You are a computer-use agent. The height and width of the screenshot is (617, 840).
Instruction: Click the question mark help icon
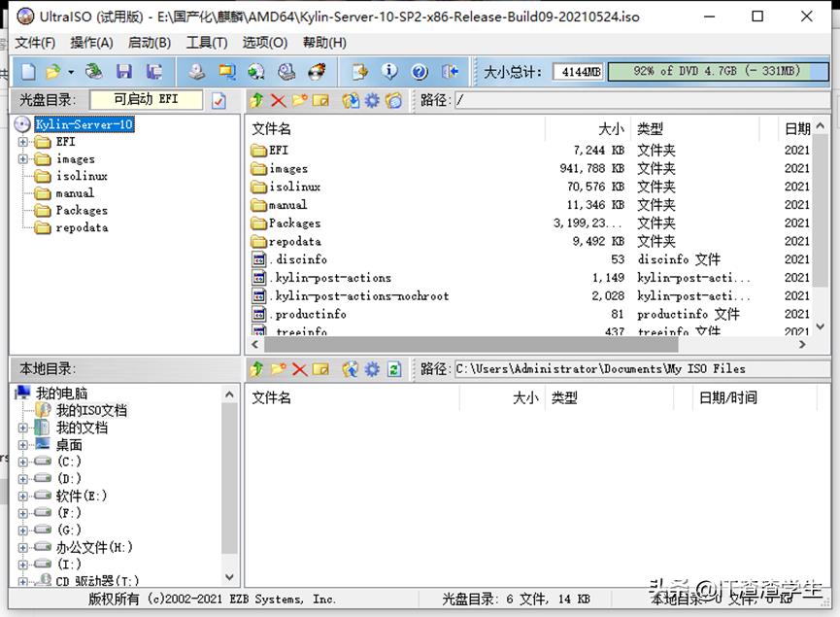pyautogui.click(x=419, y=71)
